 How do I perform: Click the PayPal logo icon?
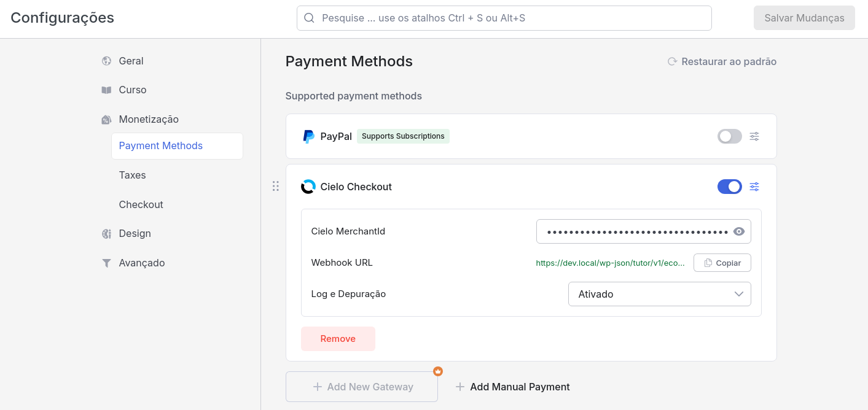click(308, 136)
